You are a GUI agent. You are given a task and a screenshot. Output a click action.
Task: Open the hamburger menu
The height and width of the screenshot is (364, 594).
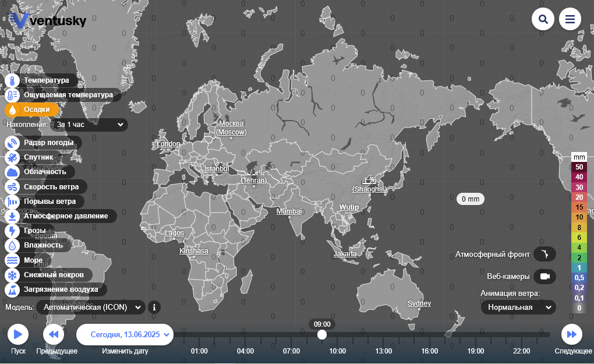point(570,19)
